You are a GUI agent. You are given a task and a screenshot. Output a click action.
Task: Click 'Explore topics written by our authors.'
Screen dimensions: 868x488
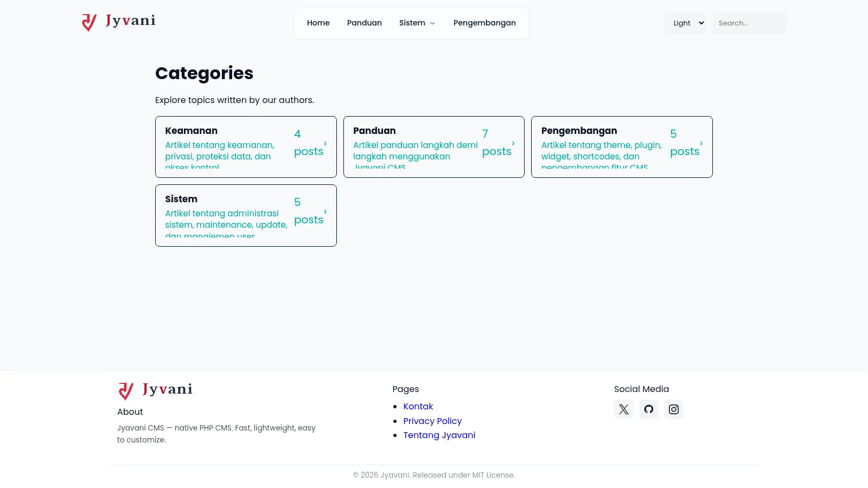point(234,100)
